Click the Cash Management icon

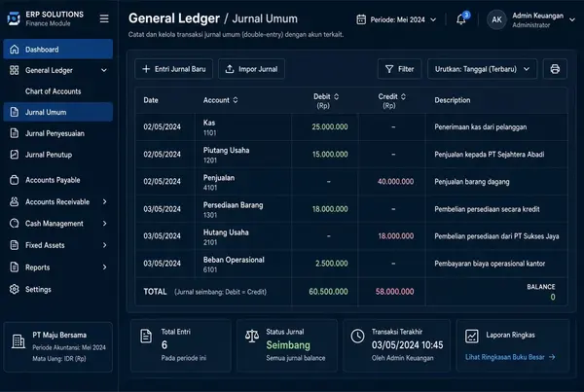click(15, 224)
